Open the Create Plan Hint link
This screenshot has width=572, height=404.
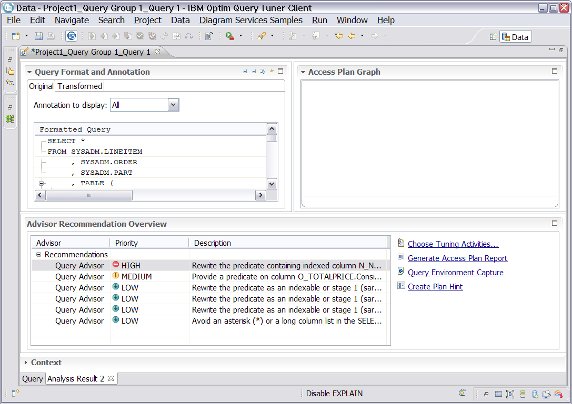[x=435, y=286]
